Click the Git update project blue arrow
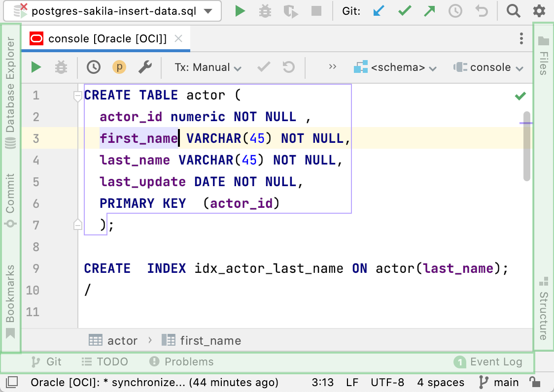554x392 pixels. [x=379, y=11]
